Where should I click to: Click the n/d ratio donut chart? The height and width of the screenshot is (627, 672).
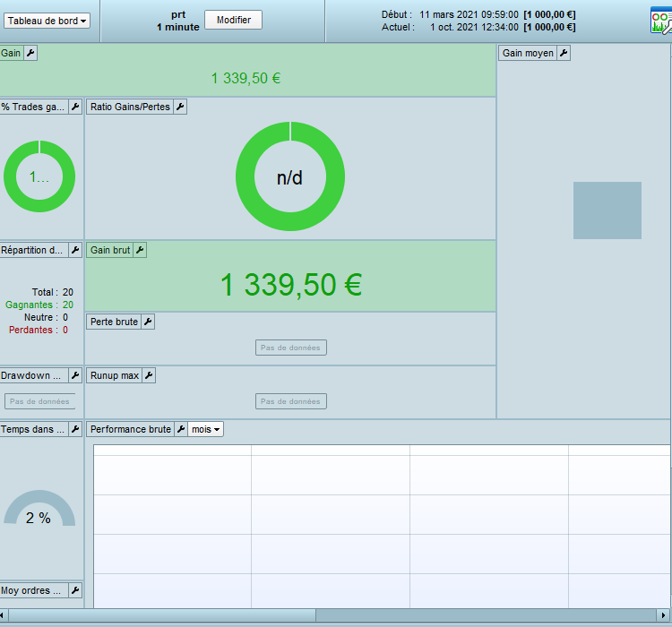(290, 176)
